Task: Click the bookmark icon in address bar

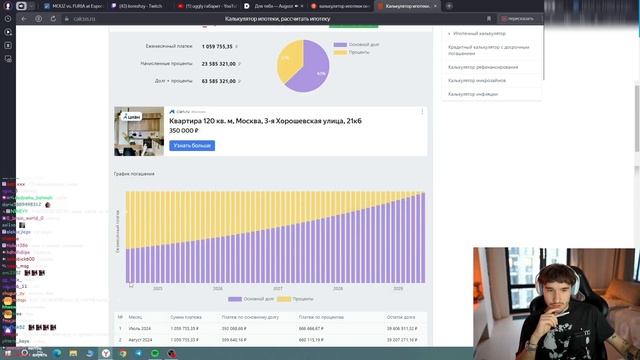Action: pos(489,19)
